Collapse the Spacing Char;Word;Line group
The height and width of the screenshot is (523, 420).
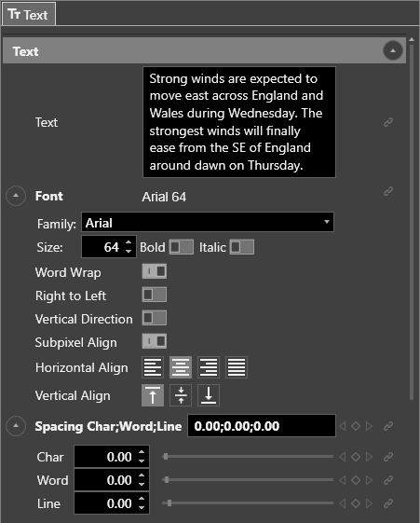point(16,426)
